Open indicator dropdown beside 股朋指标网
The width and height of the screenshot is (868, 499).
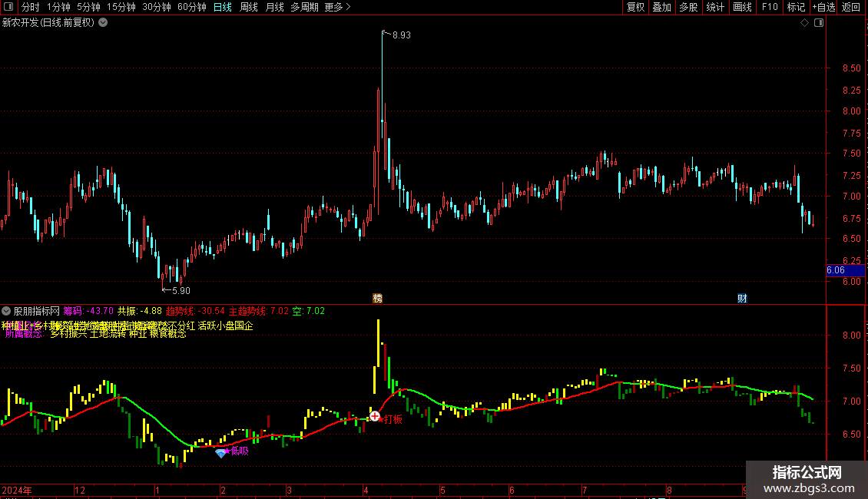click(6, 311)
